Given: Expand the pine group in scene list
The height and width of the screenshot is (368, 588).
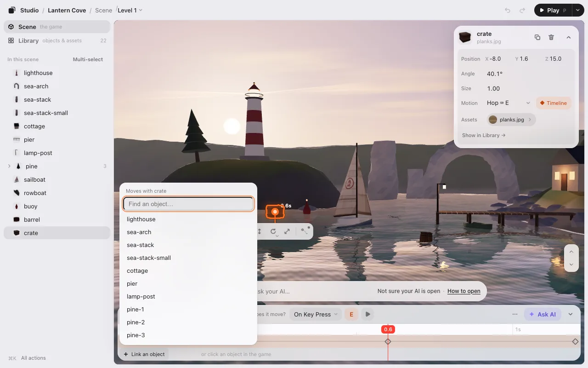Looking at the screenshot, I should (x=9, y=166).
